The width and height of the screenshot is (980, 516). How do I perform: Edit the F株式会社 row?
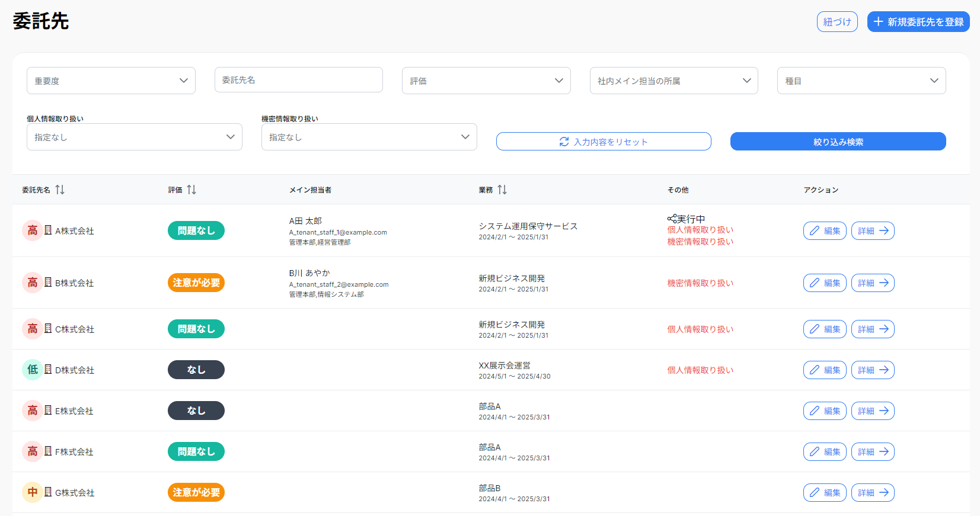[825, 451]
